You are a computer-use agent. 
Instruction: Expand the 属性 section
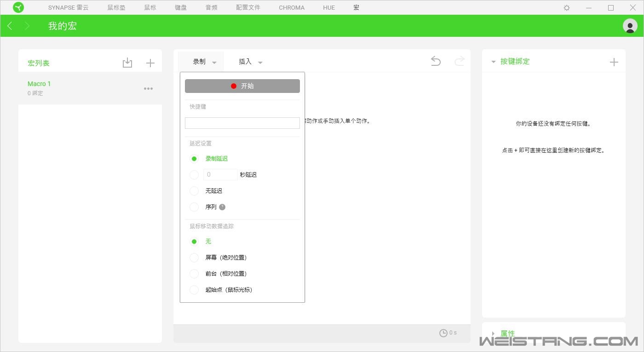[494, 334]
